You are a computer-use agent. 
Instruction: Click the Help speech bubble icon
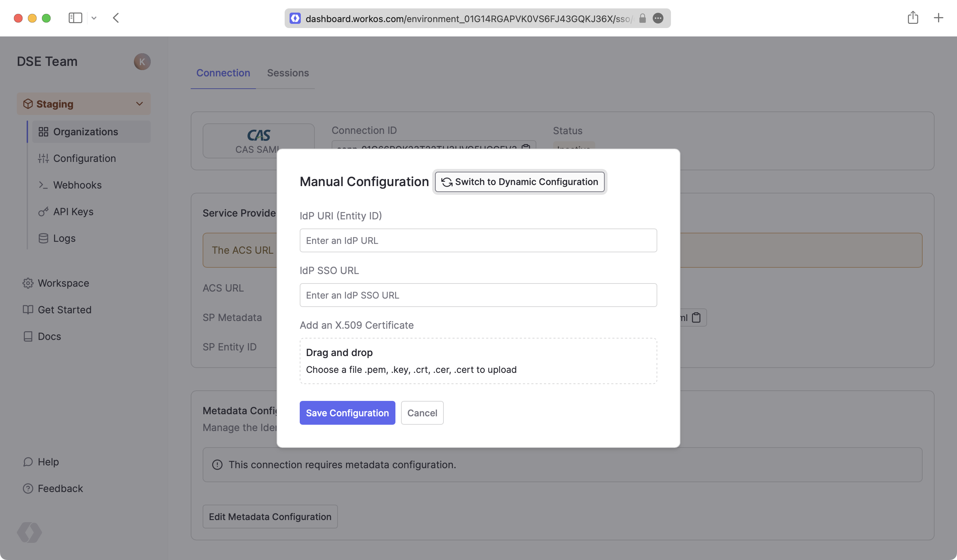pyautogui.click(x=28, y=462)
